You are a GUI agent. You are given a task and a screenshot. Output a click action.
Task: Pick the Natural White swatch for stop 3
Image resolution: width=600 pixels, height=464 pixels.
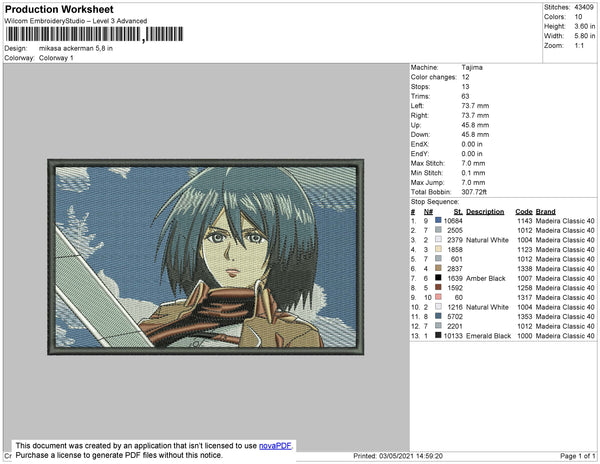[x=438, y=239]
